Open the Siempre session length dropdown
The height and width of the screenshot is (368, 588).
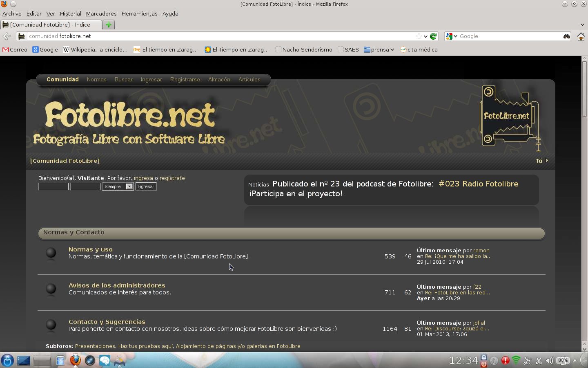pos(118,186)
